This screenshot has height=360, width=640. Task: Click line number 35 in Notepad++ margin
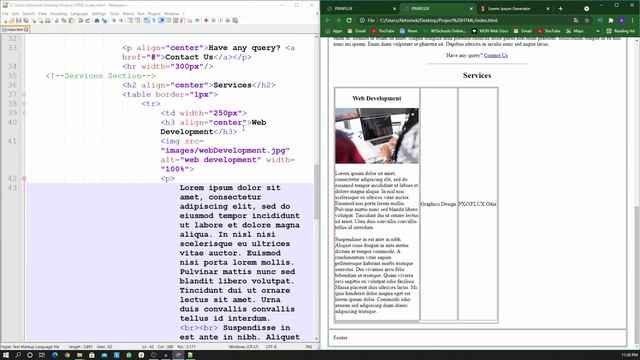coord(12,76)
